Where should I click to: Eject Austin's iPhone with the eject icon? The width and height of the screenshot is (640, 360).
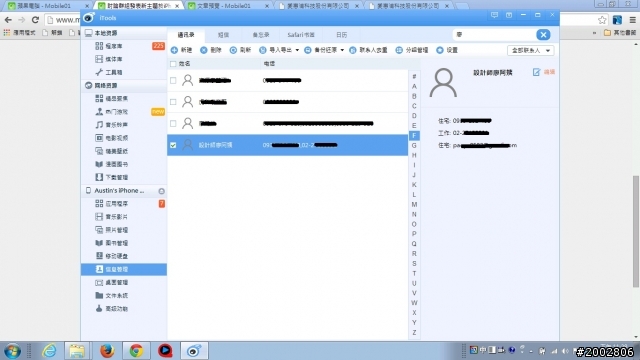[x=162, y=191]
